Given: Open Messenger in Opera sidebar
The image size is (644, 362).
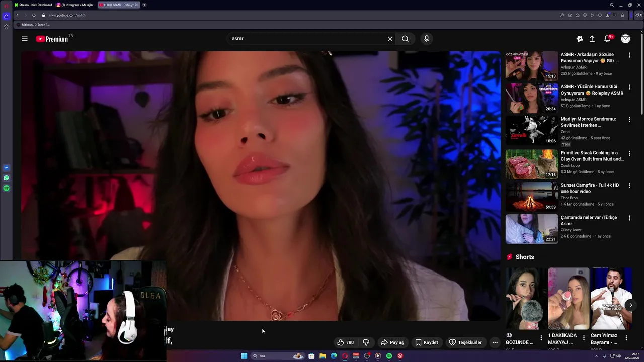Looking at the screenshot, I should [x=6, y=168].
